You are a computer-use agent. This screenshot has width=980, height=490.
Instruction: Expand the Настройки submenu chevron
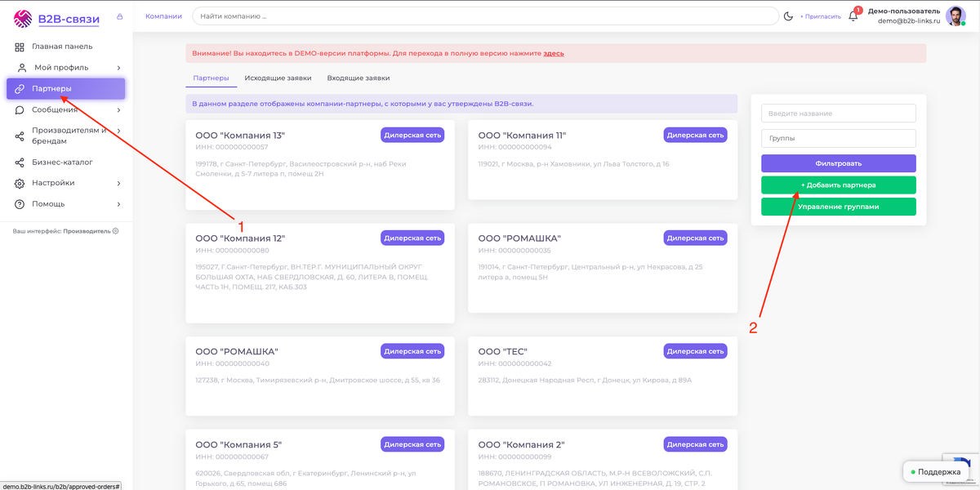[x=118, y=184]
